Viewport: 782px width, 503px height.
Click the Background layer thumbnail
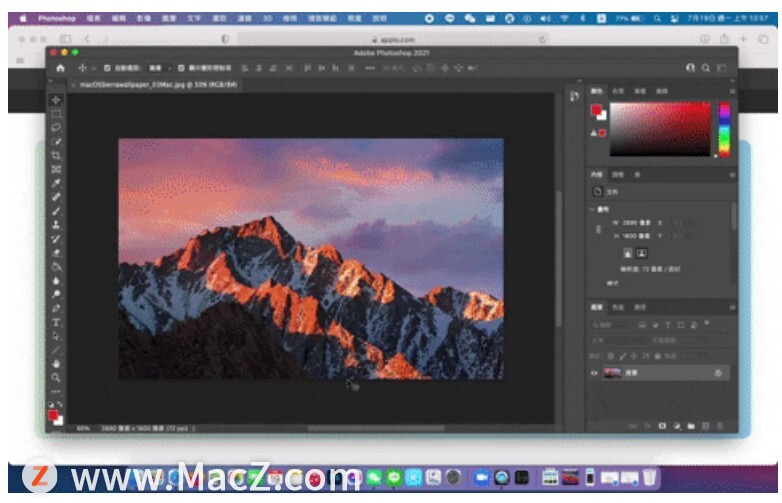pyautogui.click(x=612, y=373)
